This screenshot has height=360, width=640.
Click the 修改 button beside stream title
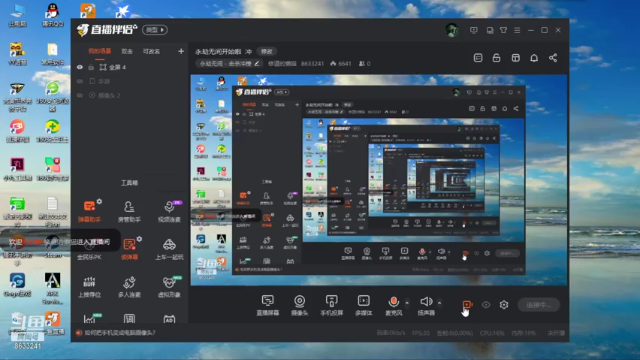[x=267, y=51]
